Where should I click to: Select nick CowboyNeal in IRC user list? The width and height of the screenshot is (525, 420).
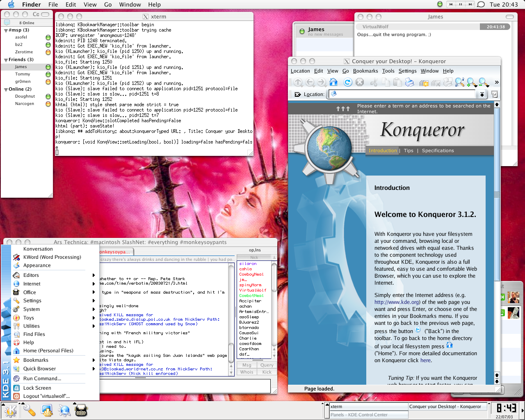[251, 274]
